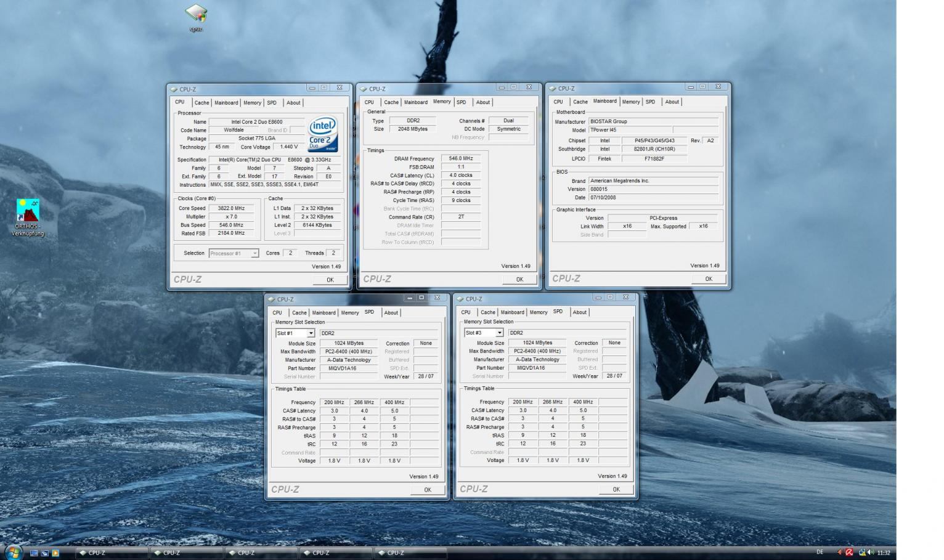Open About tab in the Slot #3 SPD window
This screenshot has width=944, height=560.
pos(580,312)
